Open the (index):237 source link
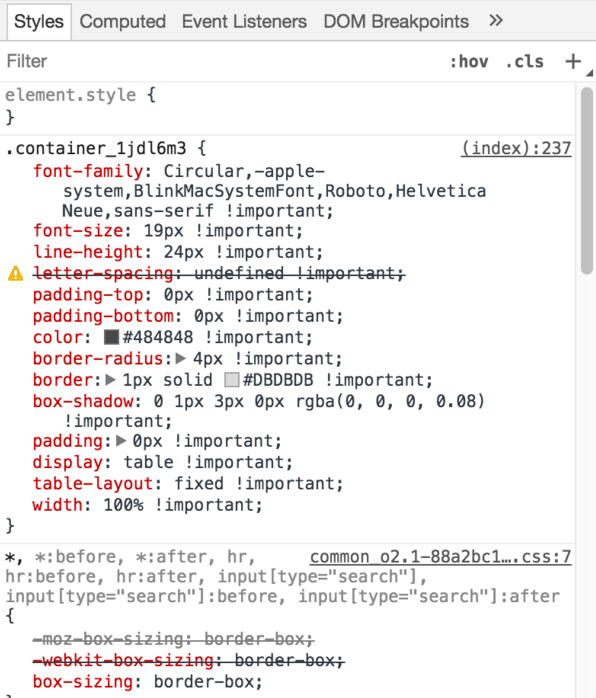596x698 pixels. tap(516, 148)
